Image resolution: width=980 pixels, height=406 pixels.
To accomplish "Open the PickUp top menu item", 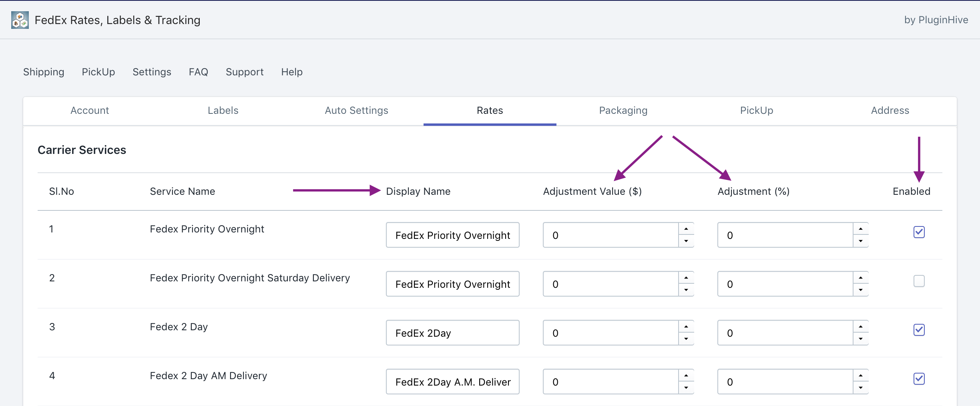I will pyautogui.click(x=98, y=72).
